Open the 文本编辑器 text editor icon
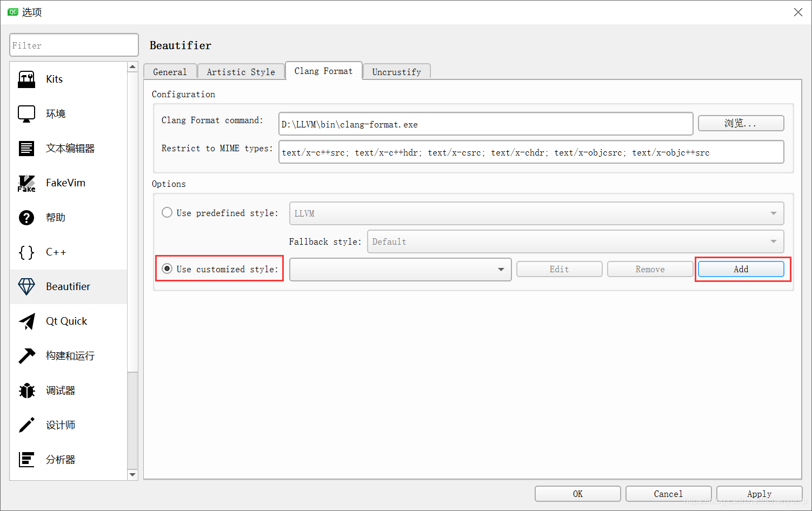Image resolution: width=812 pixels, height=511 pixels. pyautogui.click(x=26, y=149)
